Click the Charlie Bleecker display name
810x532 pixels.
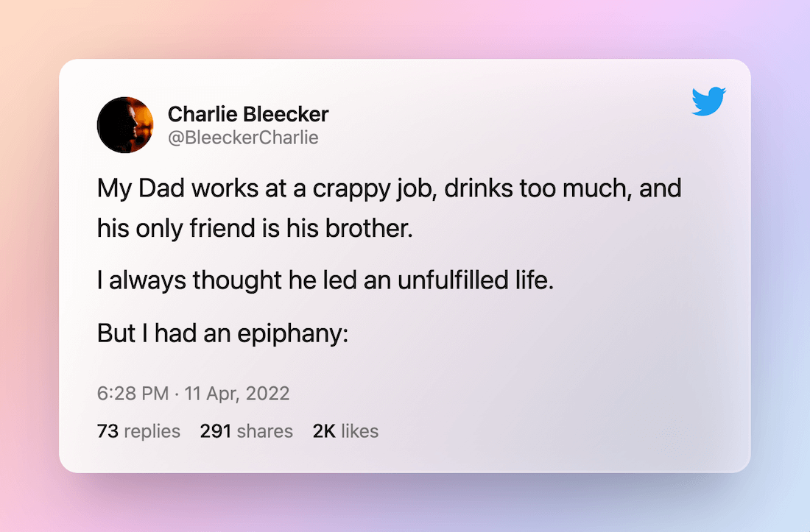(248, 115)
